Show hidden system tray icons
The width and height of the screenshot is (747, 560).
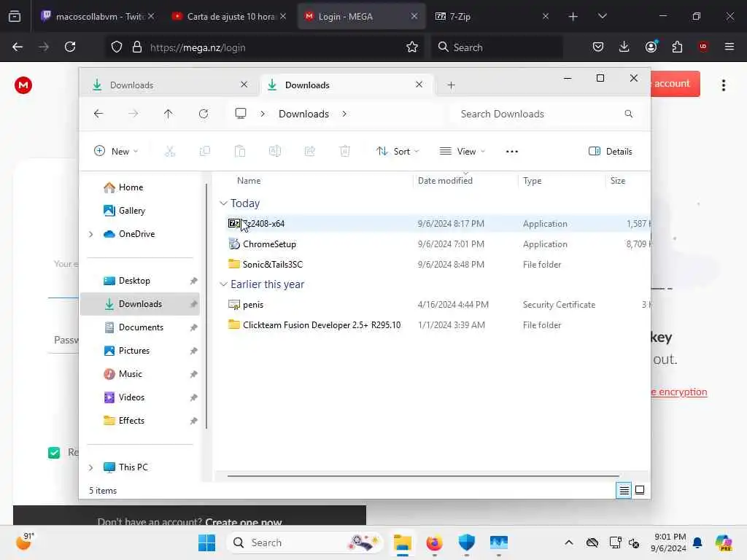point(568,542)
